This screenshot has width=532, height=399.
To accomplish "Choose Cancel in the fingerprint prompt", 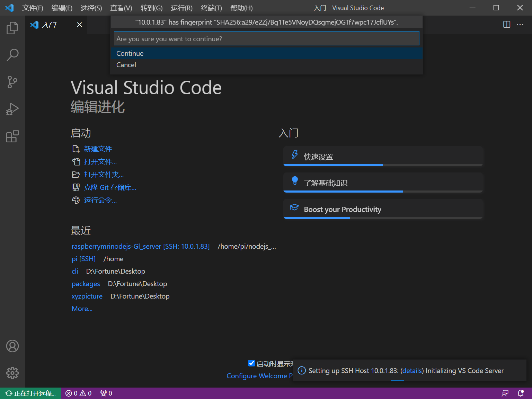I will (x=266, y=65).
